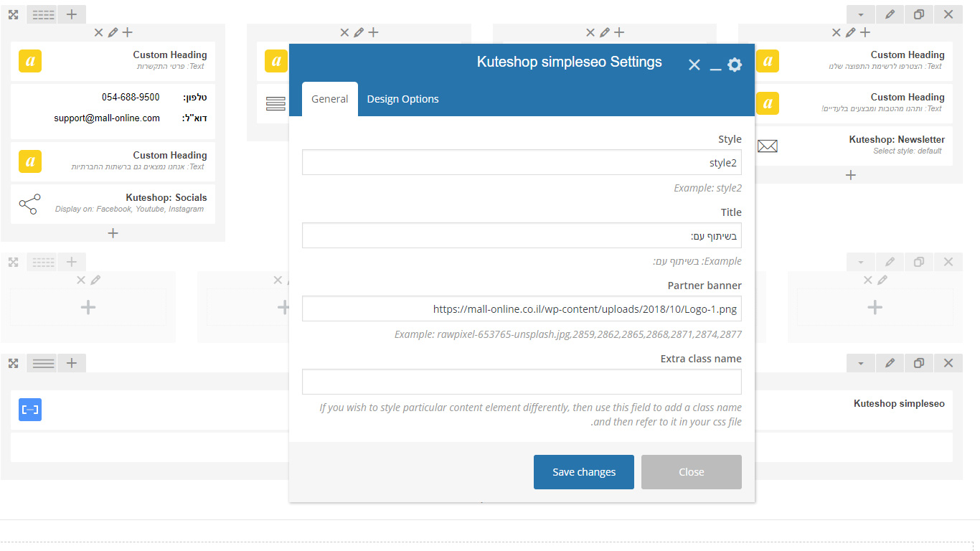Click the support@mall-online.com email text
The width and height of the screenshot is (980, 551).
click(x=107, y=118)
